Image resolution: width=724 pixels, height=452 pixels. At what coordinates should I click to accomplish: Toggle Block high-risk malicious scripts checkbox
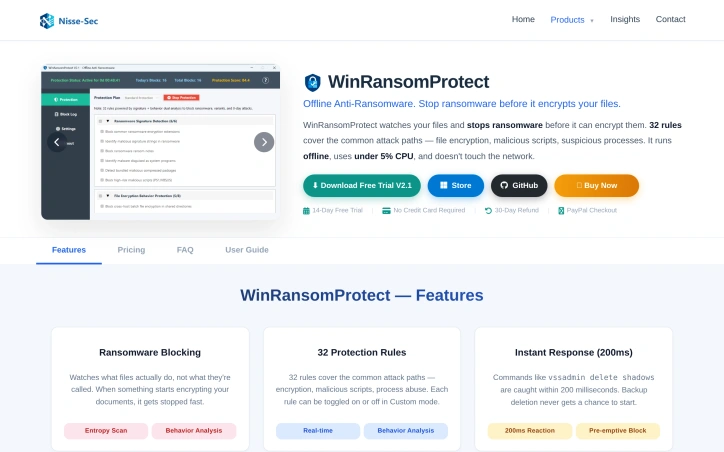click(x=102, y=180)
